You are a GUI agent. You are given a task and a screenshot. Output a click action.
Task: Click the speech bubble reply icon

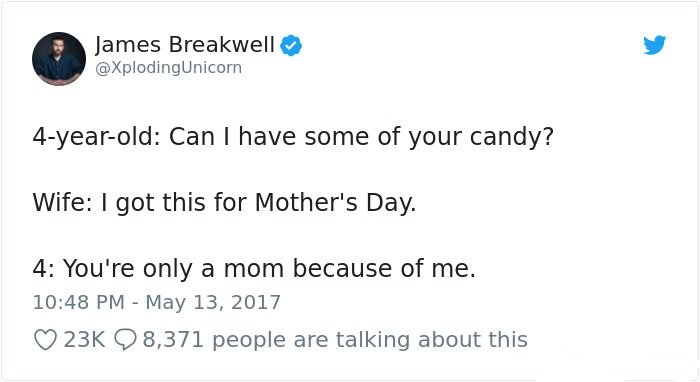(125, 340)
